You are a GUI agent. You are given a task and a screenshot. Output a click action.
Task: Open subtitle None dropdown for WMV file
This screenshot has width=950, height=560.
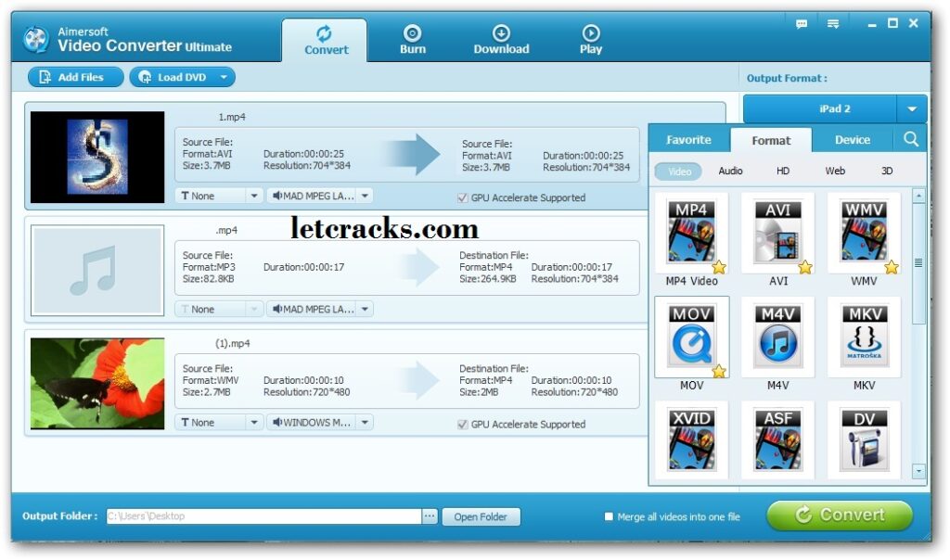tap(254, 422)
